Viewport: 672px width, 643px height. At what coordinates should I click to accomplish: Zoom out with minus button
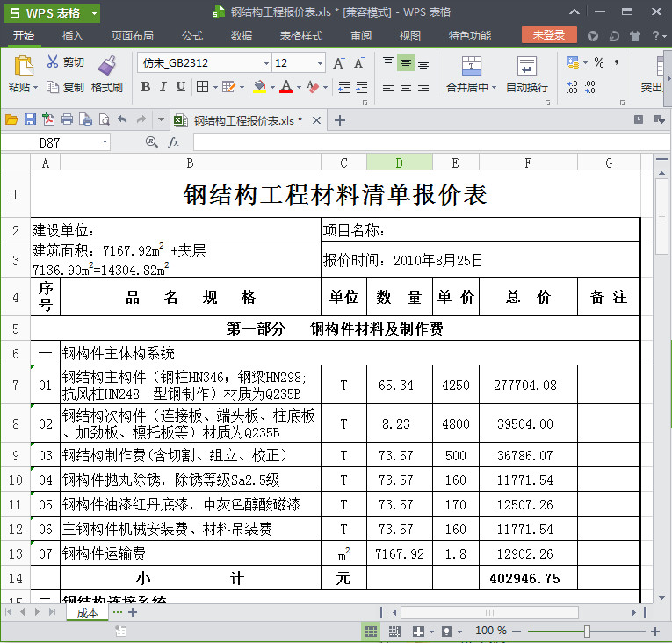click(x=516, y=632)
